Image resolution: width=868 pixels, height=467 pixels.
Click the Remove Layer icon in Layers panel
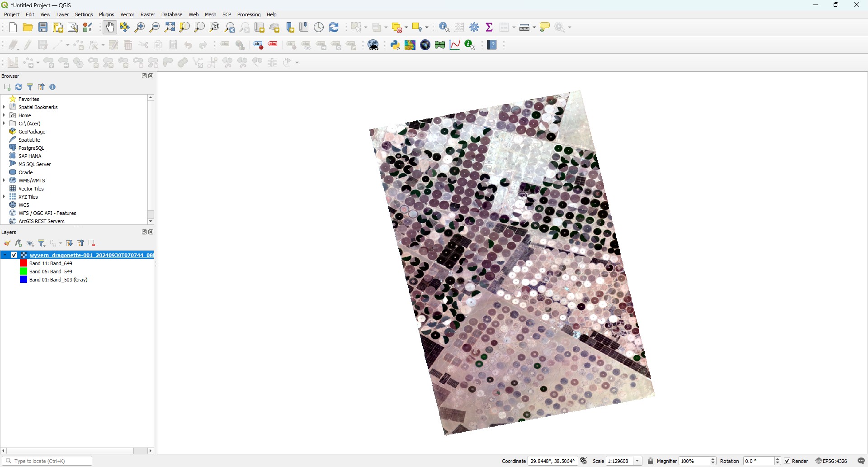click(92, 243)
